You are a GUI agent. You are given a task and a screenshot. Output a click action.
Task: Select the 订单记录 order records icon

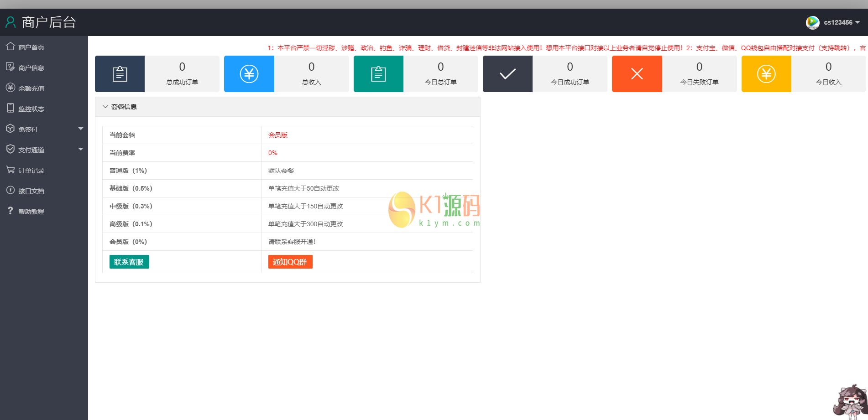10,170
